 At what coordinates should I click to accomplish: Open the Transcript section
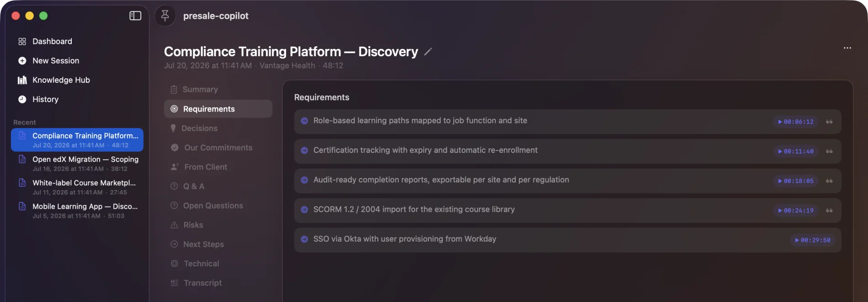218,283
